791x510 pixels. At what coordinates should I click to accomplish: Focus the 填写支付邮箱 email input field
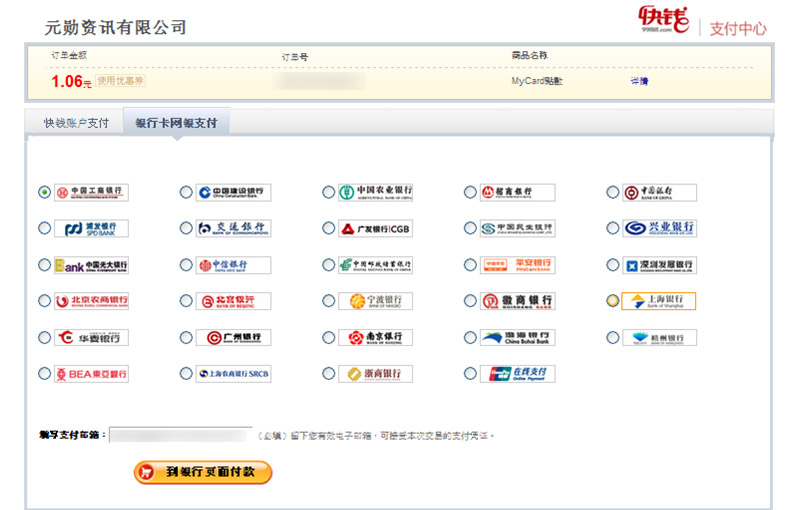[x=181, y=435]
